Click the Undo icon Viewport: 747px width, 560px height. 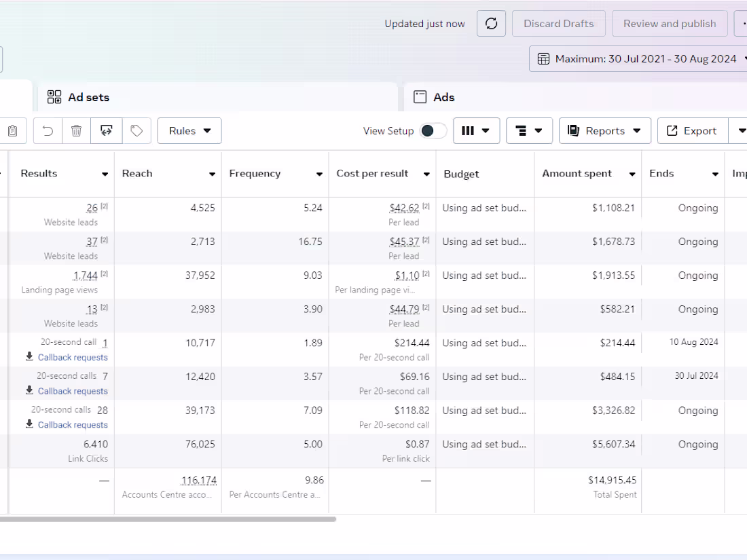(x=47, y=130)
